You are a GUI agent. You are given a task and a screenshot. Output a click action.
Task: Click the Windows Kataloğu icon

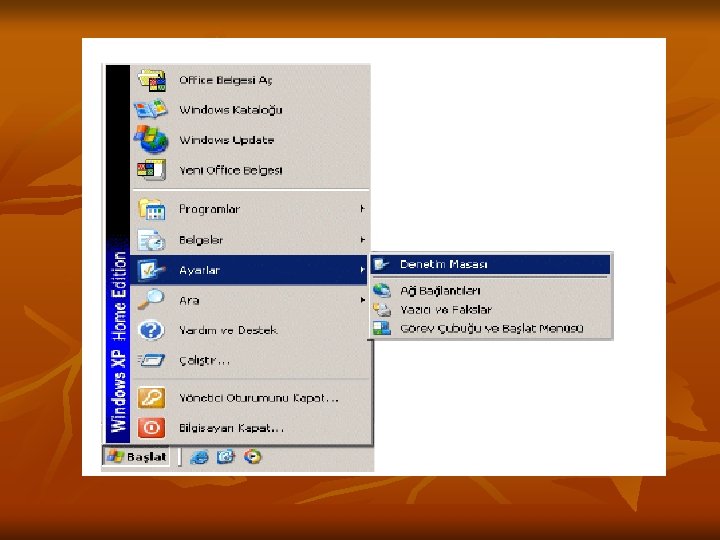tap(151, 110)
